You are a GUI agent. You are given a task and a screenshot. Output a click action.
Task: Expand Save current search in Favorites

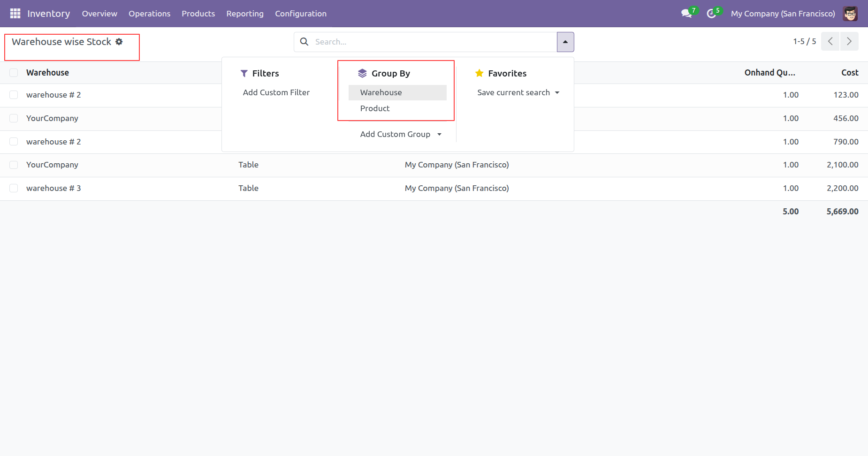(518, 92)
